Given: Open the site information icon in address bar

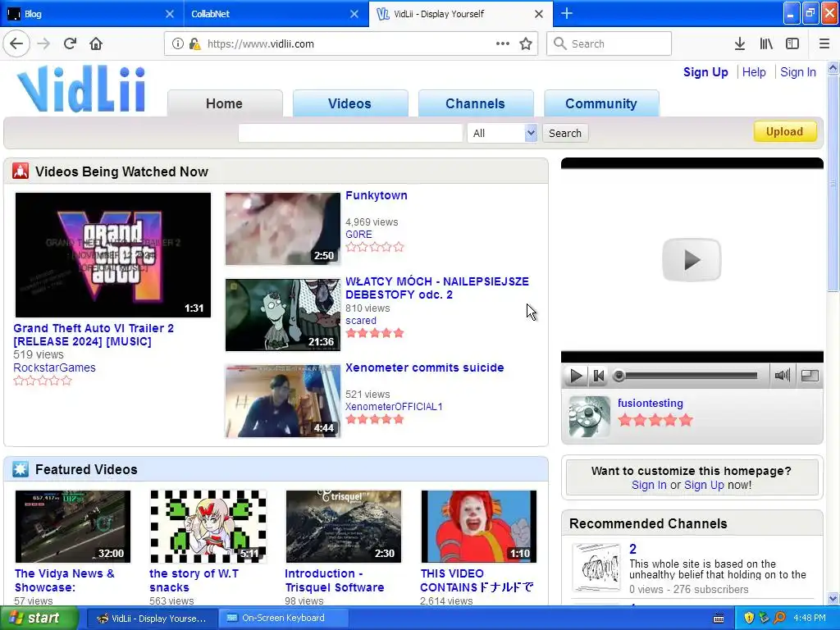Looking at the screenshot, I should coord(178,43).
